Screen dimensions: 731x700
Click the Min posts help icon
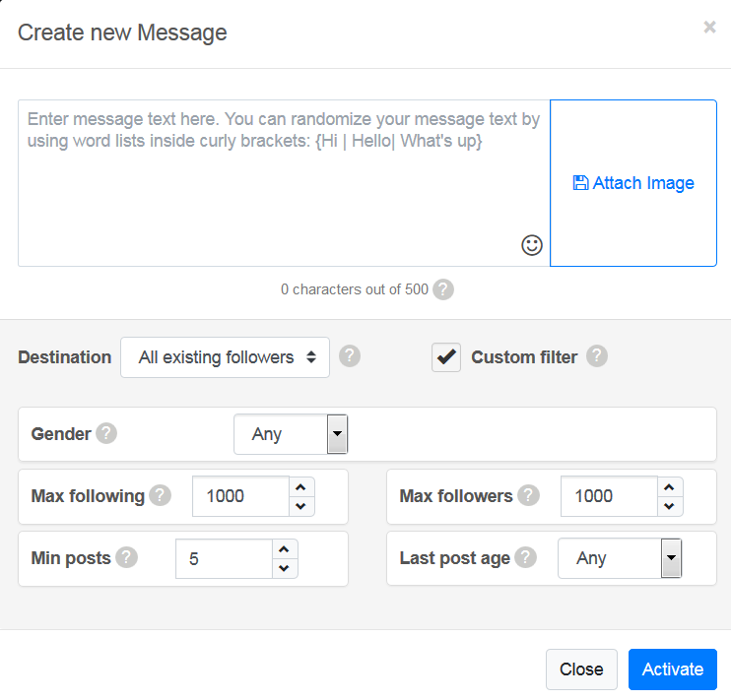126,557
